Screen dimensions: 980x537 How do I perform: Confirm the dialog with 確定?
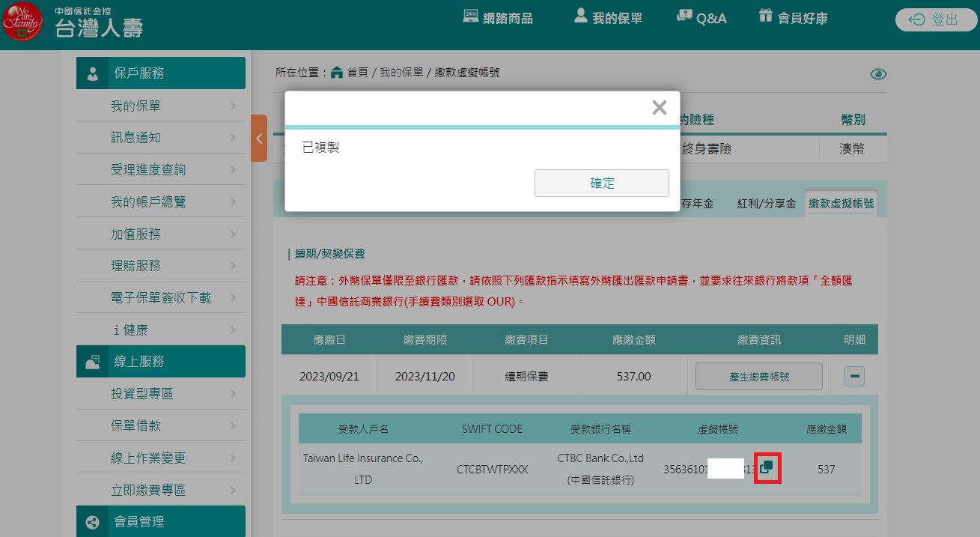point(602,183)
